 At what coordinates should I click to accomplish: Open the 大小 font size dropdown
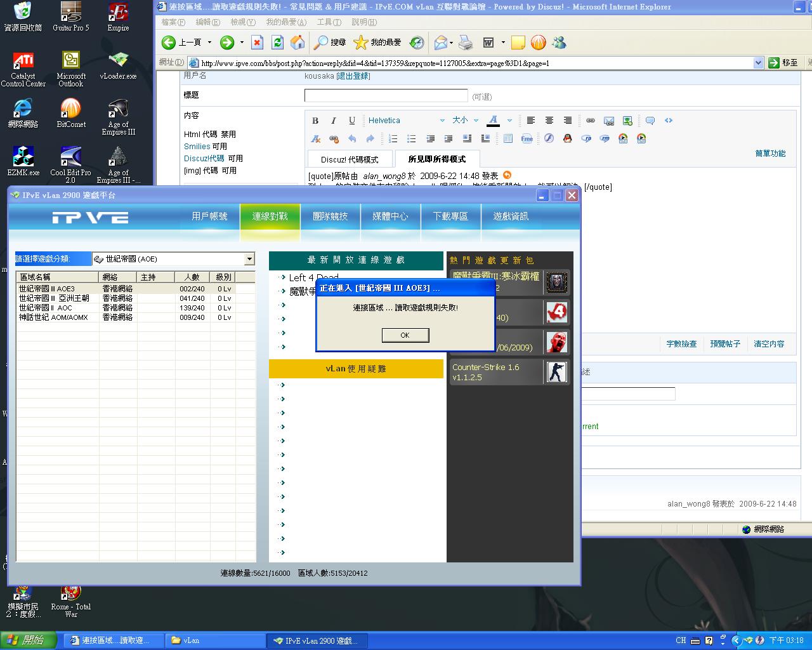(x=465, y=121)
